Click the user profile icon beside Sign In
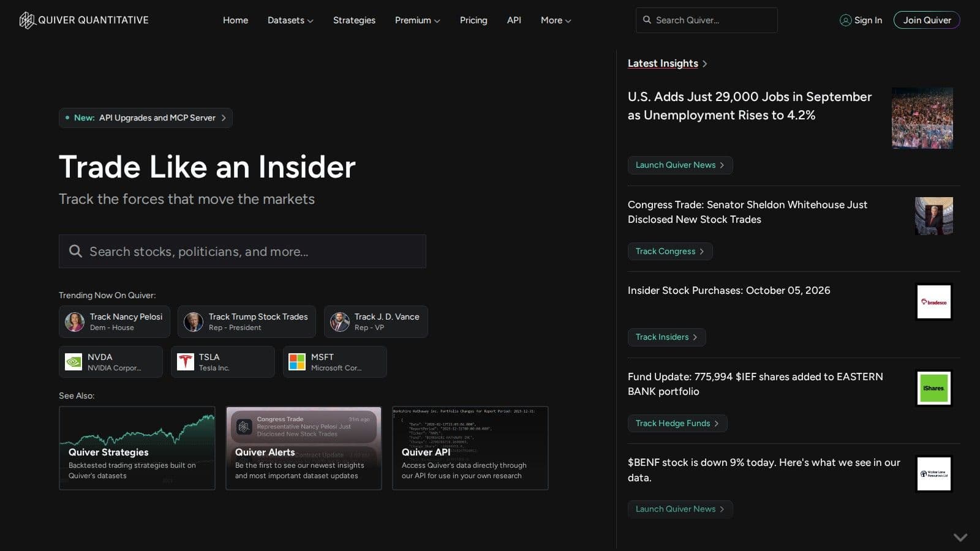This screenshot has width=980, height=551. pyautogui.click(x=845, y=20)
